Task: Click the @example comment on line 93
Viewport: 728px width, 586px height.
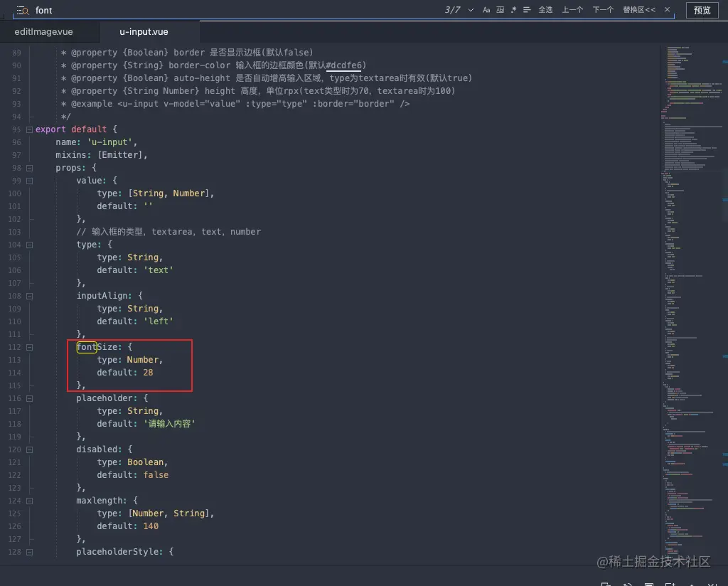Action: (x=235, y=104)
